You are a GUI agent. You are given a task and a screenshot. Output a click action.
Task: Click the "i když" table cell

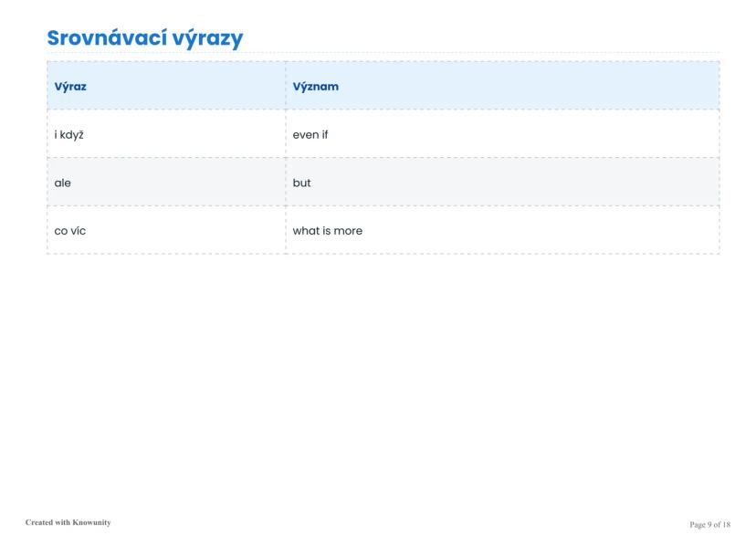tap(69, 135)
